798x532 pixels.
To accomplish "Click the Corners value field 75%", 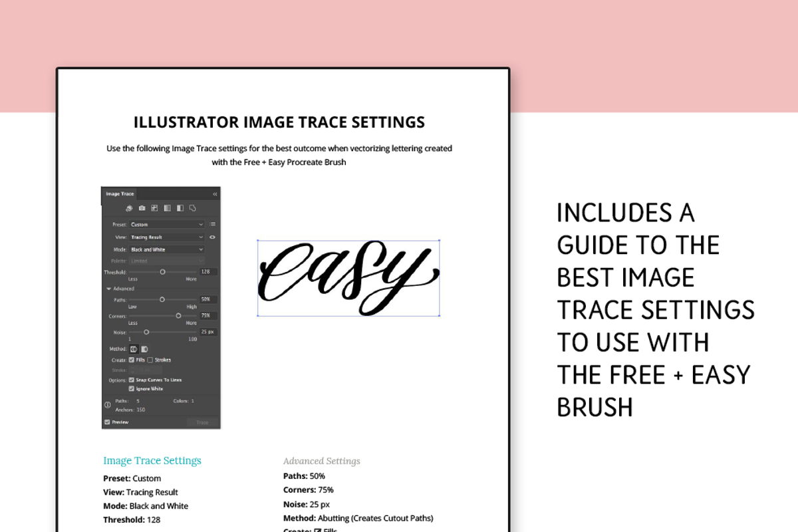I will [209, 316].
